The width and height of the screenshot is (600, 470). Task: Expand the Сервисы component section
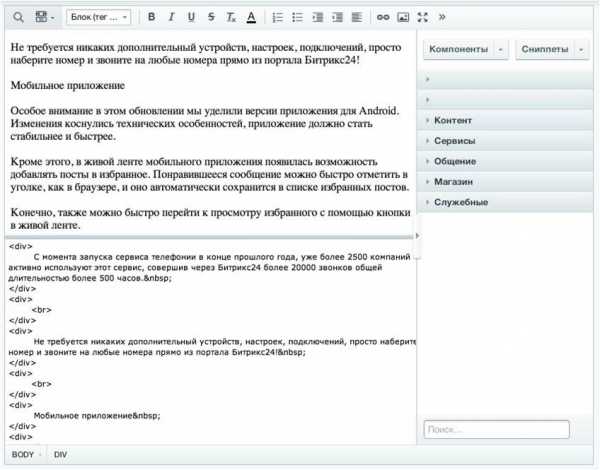click(505, 141)
